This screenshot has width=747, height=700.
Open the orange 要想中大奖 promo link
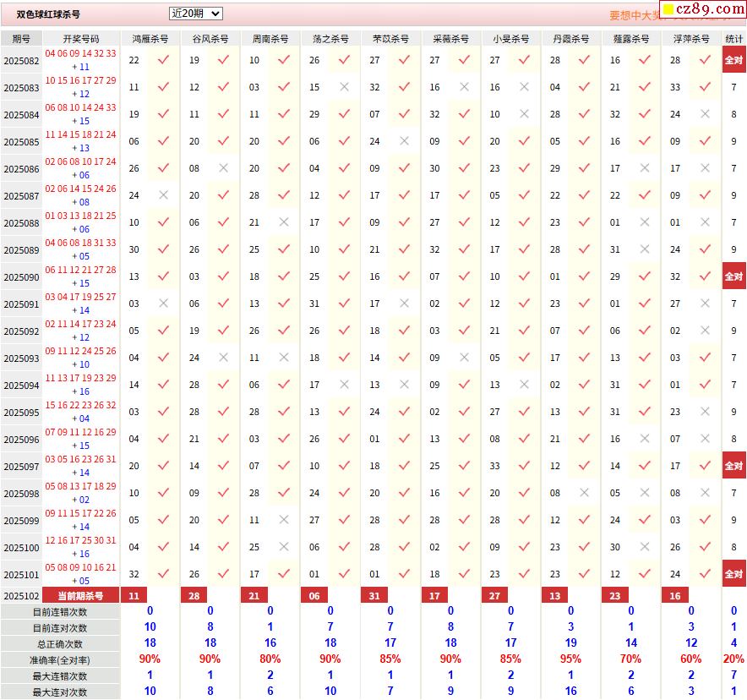point(635,16)
